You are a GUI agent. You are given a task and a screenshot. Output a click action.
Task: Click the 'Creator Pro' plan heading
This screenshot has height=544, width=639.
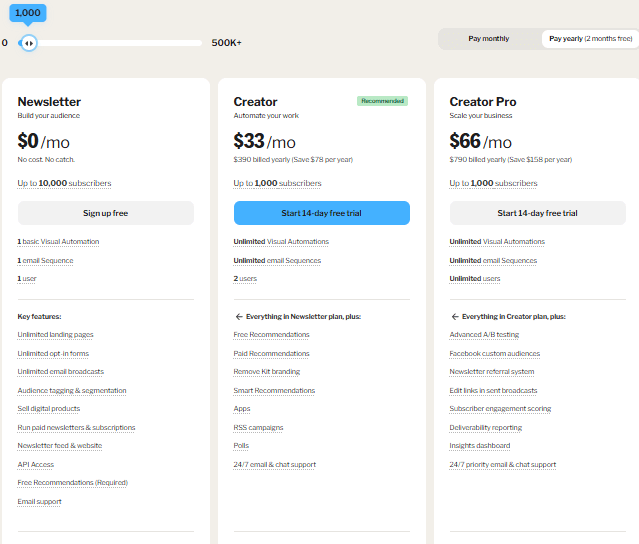coord(483,101)
